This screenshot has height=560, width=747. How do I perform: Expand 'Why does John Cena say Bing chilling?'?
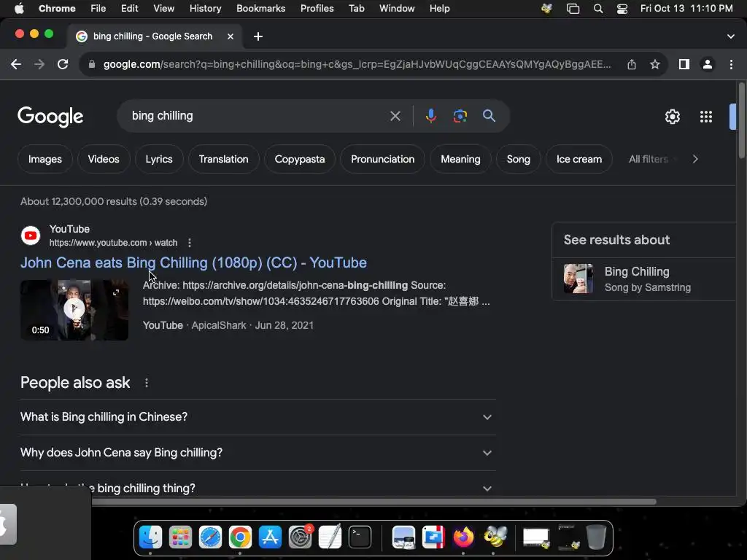pyautogui.click(x=258, y=453)
